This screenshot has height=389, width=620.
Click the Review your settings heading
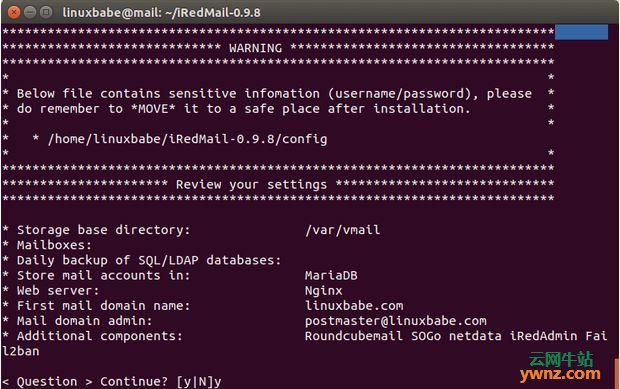pos(251,185)
